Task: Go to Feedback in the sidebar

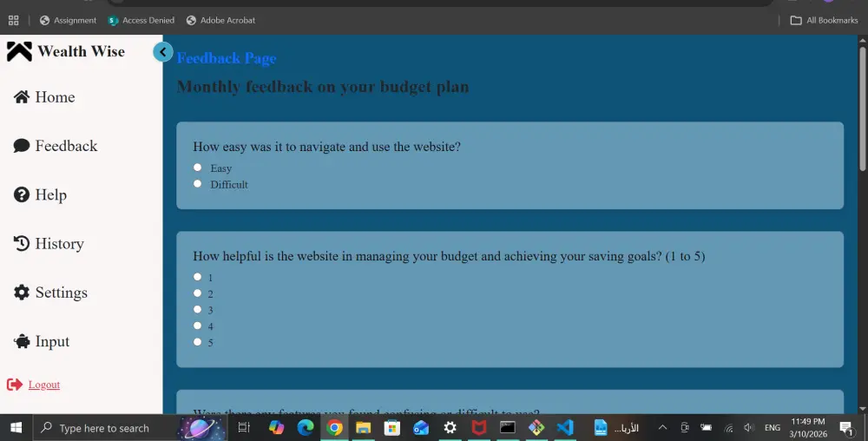Action: (x=66, y=146)
